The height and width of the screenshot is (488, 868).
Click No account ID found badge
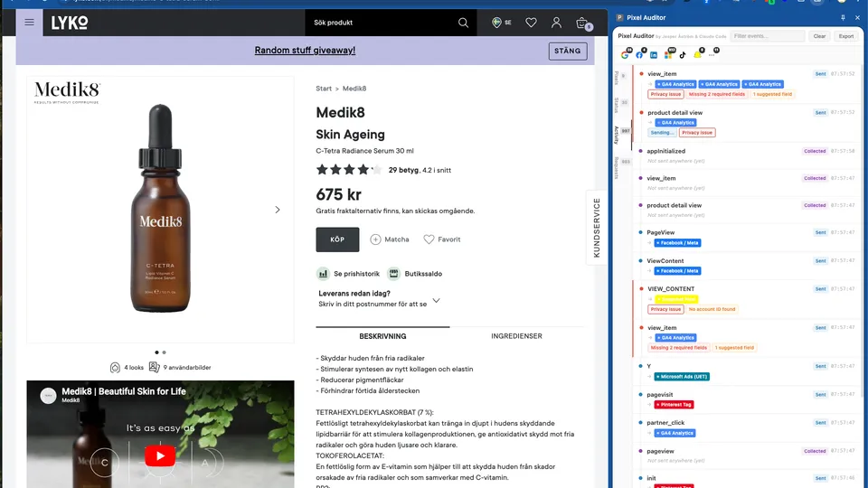coord(712,309)
